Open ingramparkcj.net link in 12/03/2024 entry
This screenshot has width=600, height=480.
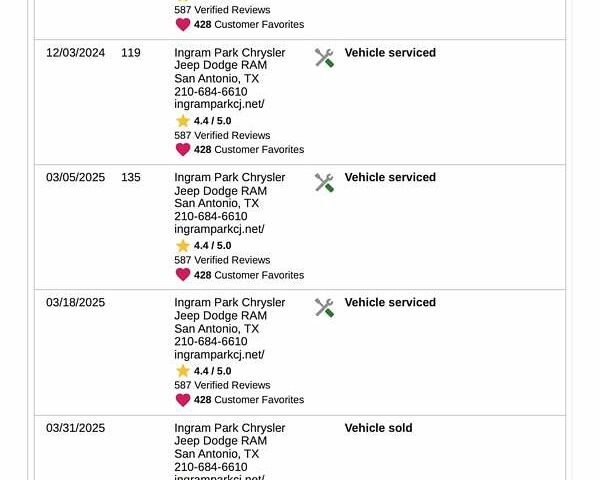219,104
